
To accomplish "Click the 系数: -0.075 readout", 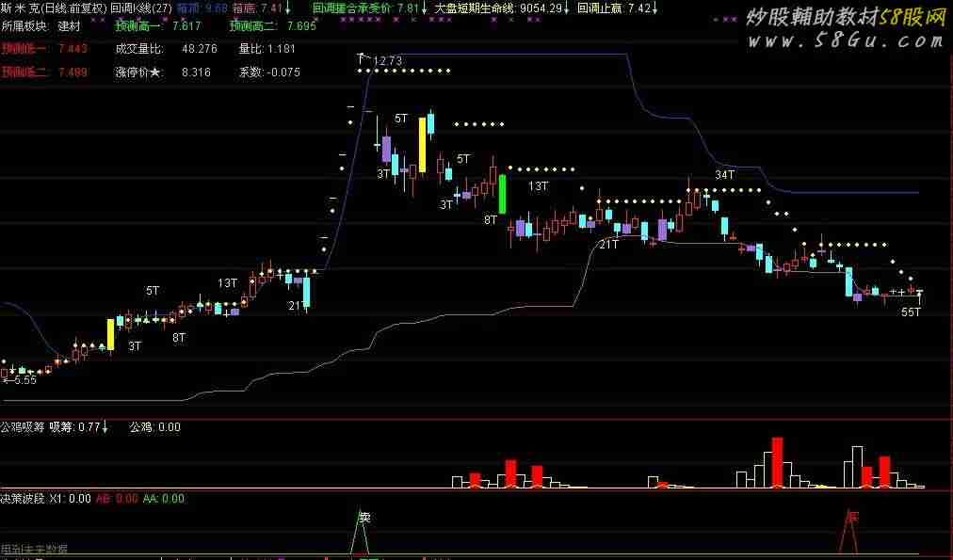I will [x=269, y=72].
